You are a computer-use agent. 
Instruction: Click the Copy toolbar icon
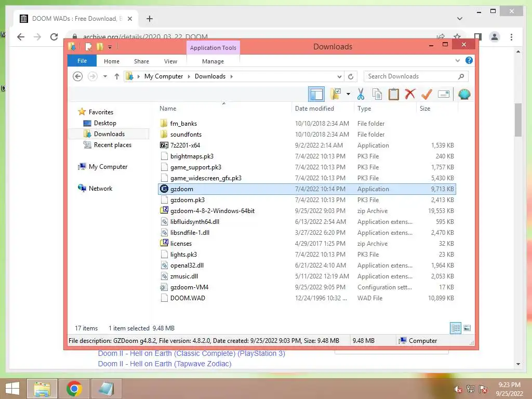click(377, 94)
